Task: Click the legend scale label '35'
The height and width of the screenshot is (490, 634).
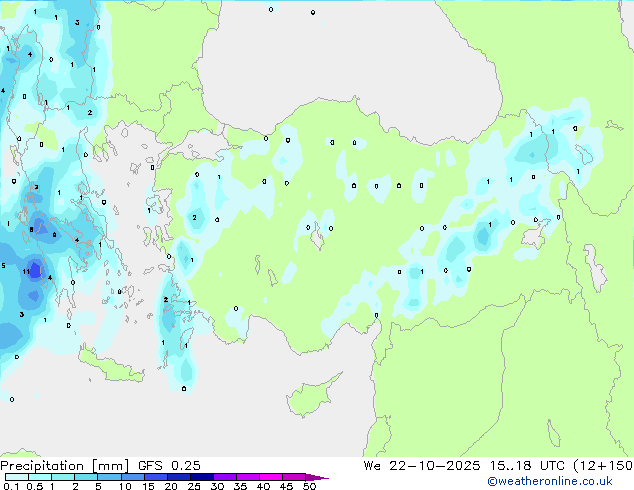Action: (x=240, y=486)
